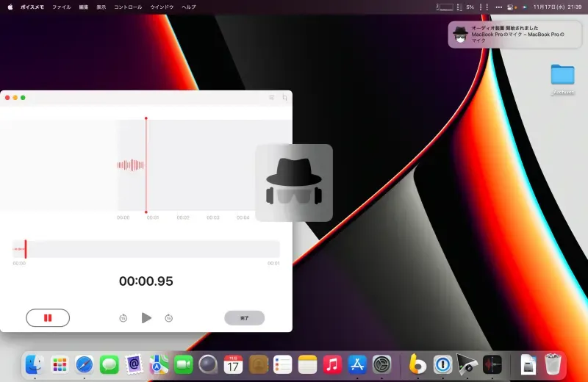Open the Trash in the Dock
The image size is (588, 382).
(552, 364)
